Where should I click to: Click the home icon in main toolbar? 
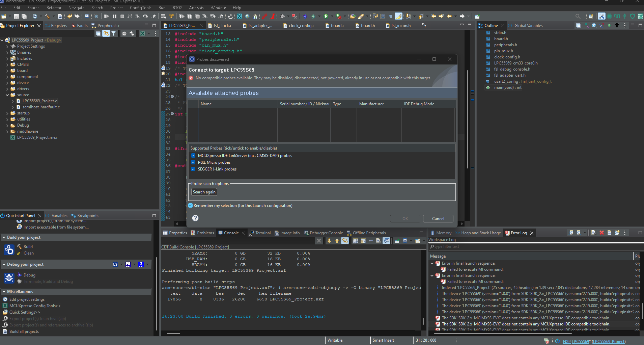point(255,16)
